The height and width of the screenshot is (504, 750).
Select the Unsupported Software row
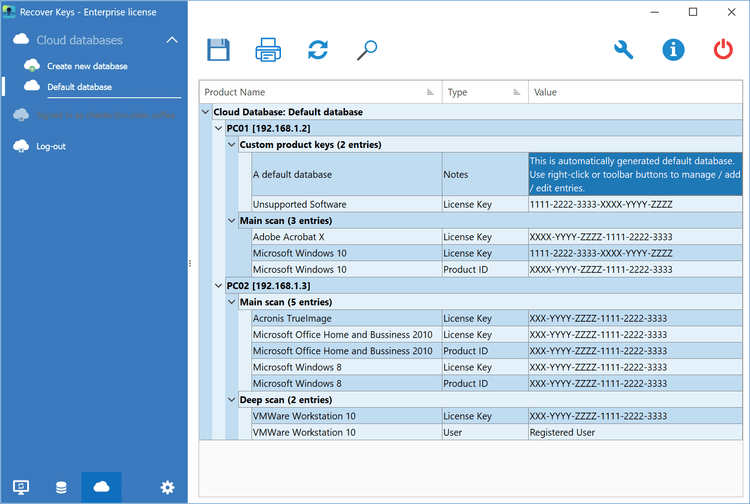pos(497,204)
